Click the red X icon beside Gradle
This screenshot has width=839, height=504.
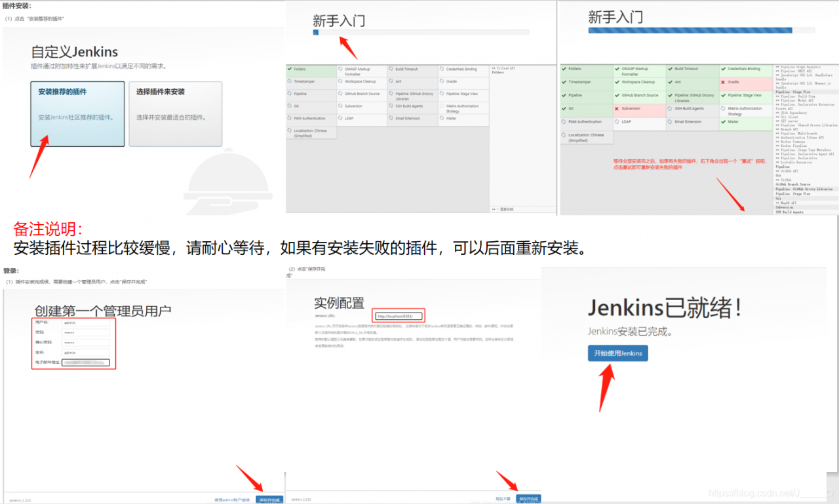(724, 82)
